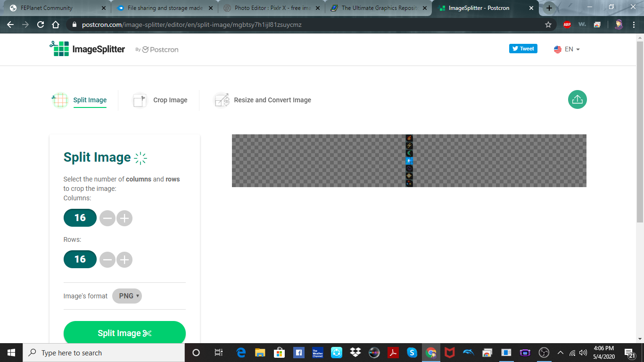Increase the number of rows
This screenshot has height=362, width=644.
[124, 260]
